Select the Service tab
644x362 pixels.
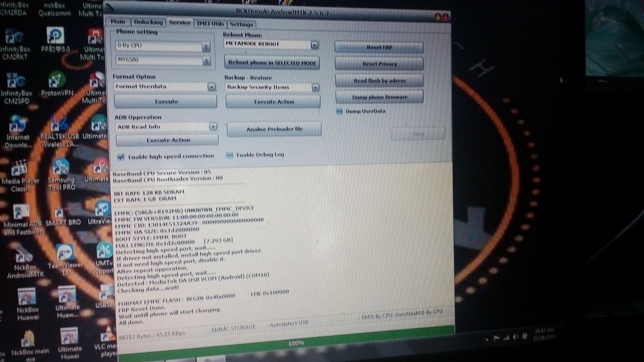pyautogui.click(x=180, y=23)
